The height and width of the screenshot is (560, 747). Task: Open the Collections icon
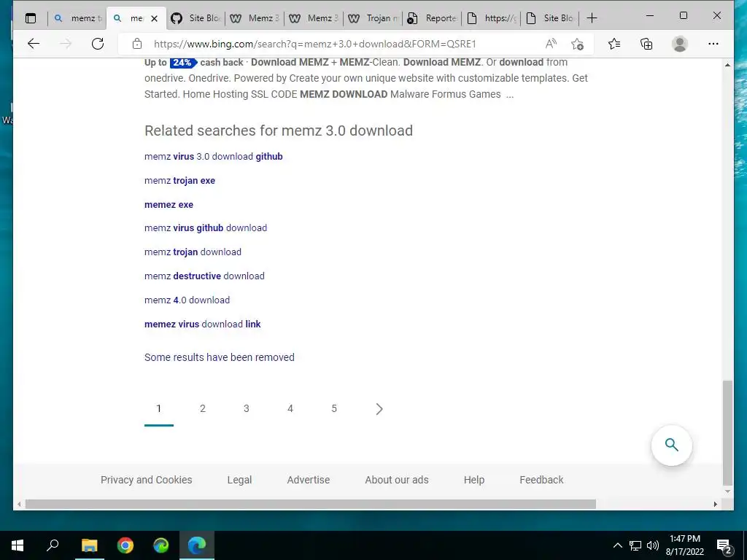(646, 44)
